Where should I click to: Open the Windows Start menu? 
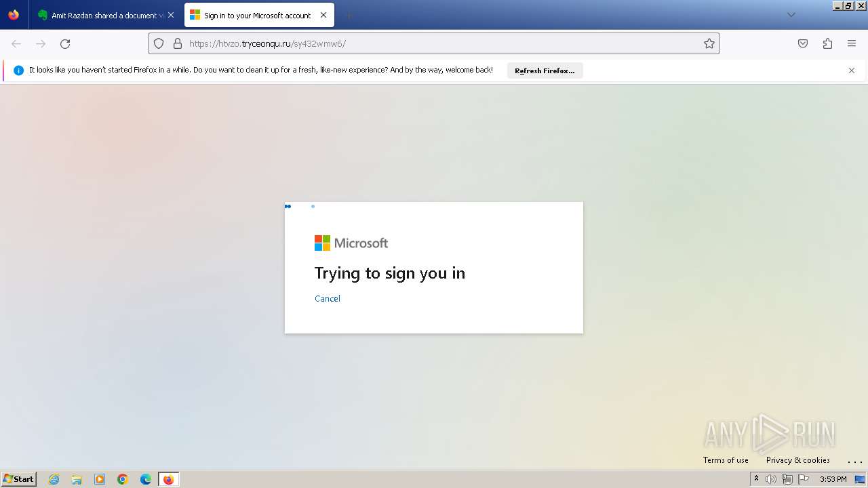pyautogui.click(x=18, y=479)
